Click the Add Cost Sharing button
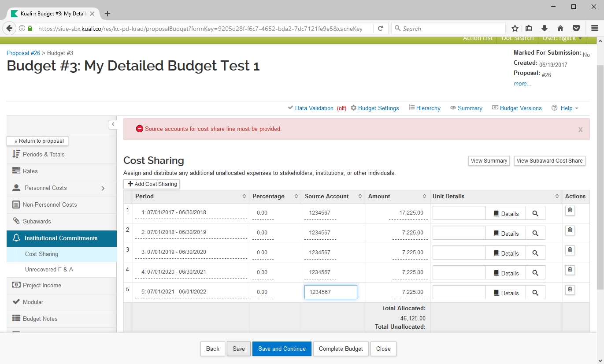 [152, 184]
